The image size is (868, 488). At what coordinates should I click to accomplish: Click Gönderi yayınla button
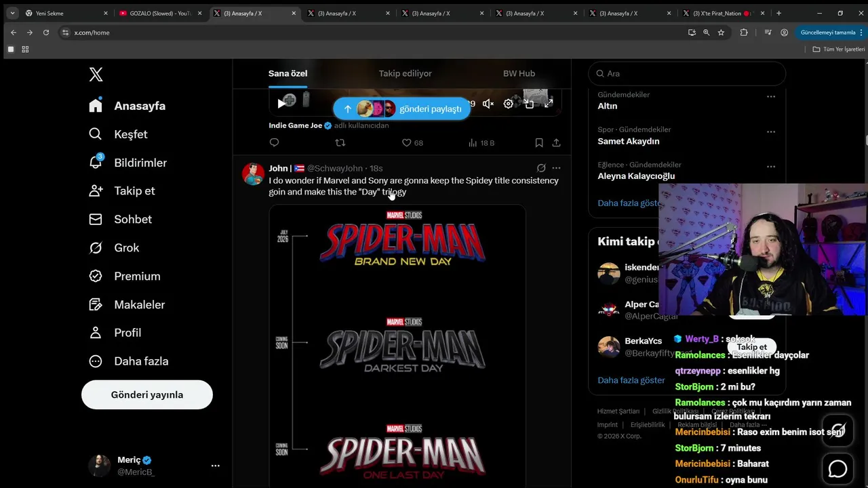147,394
